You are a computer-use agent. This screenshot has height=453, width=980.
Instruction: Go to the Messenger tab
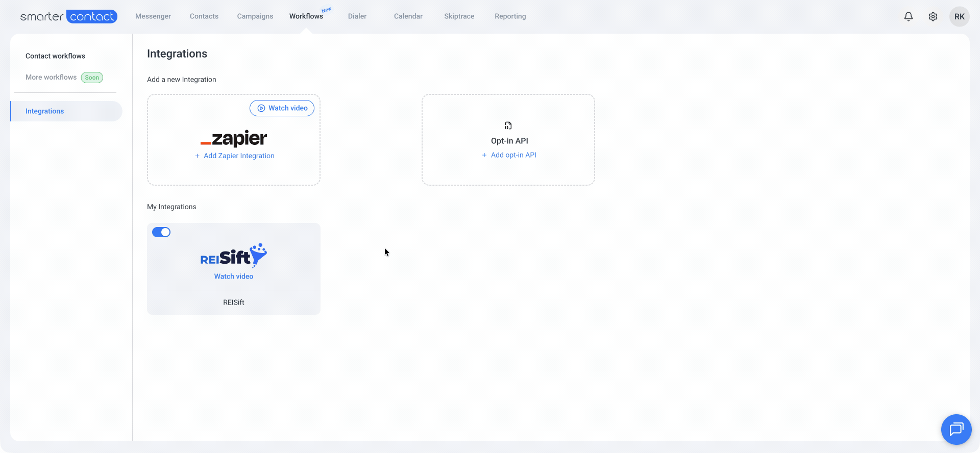click(153, 16)
